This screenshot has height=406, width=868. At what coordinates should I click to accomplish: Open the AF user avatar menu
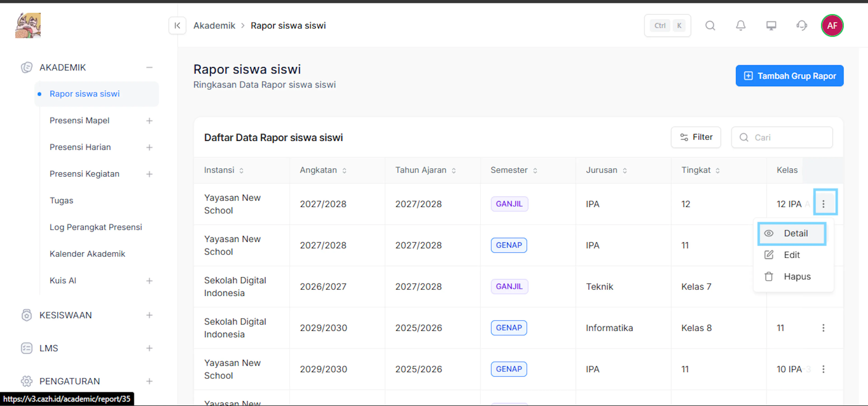tap(832, 26)
